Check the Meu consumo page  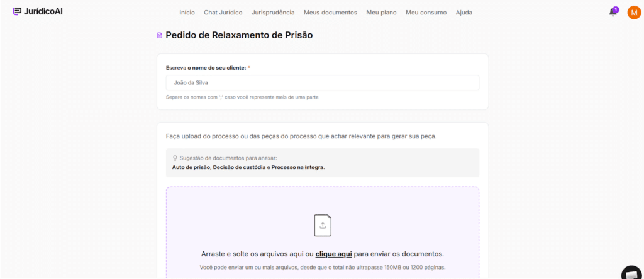point(426,13)
